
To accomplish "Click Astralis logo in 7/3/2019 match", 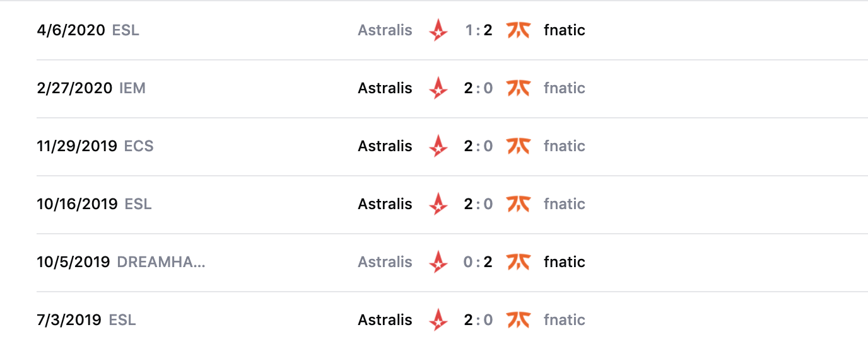I will click(x=438, y=320).
